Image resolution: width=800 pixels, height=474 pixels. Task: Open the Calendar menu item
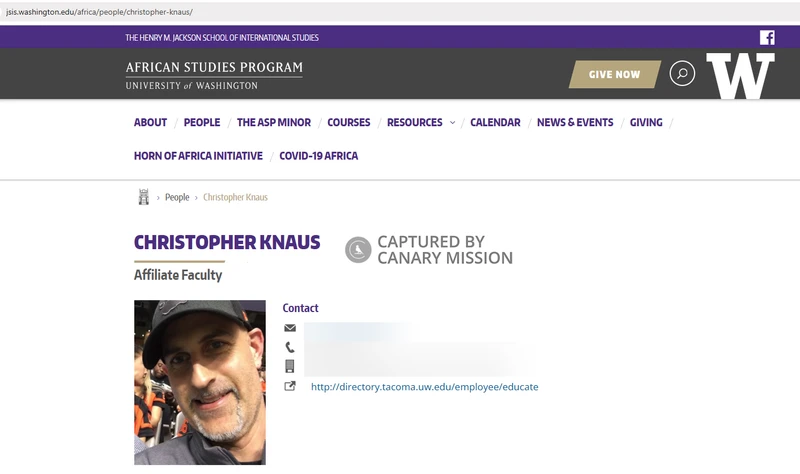pyautogui.click(x=495, y=122)
